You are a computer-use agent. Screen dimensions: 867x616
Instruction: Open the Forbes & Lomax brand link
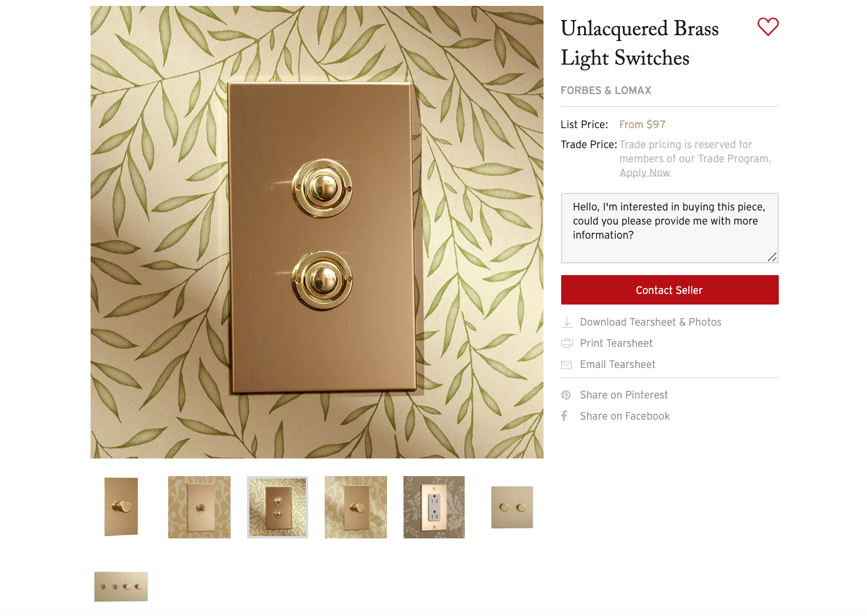point(606,91)
